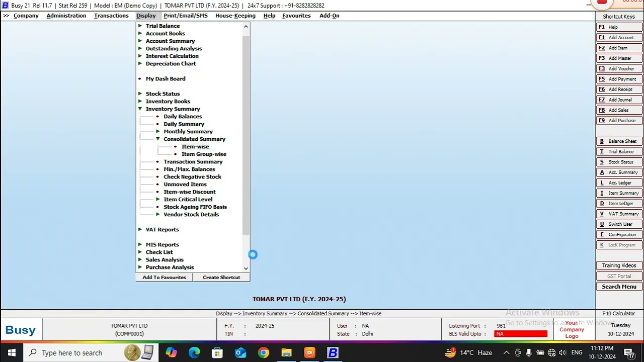Click the Search Menu button

tap(619, 287)
